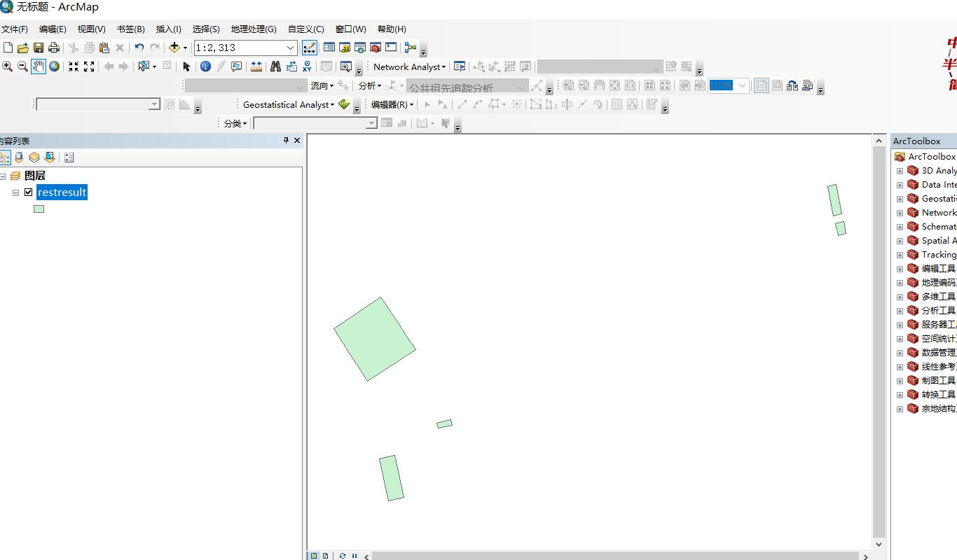957x560 pixels.
Task: Select the Identify tool
Action: point(204,66)
